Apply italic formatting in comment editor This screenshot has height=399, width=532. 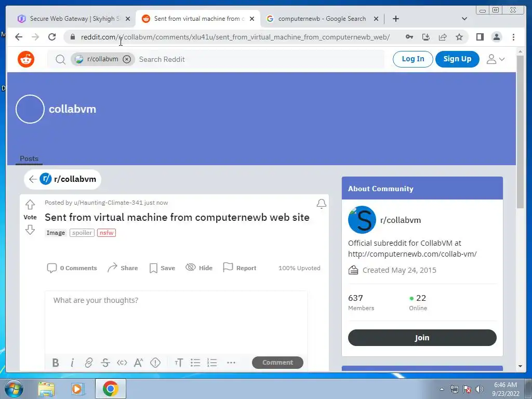[72, 363]
